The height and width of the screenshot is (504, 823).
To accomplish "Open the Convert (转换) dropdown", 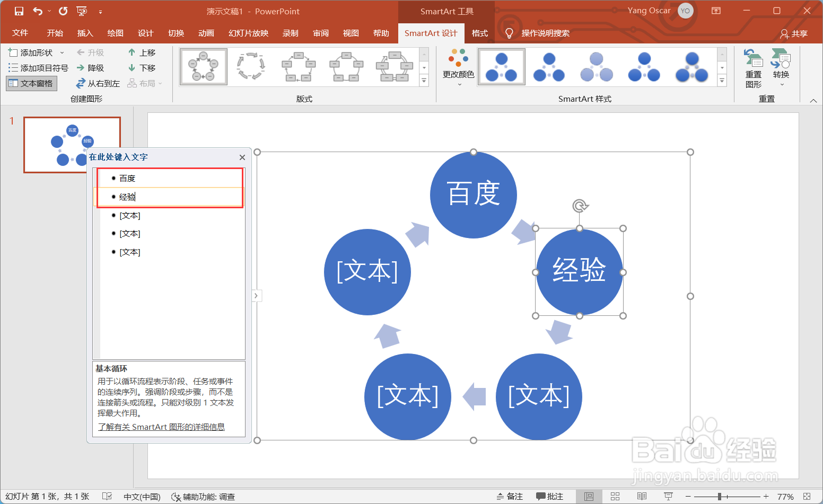I will coord(781,68).
